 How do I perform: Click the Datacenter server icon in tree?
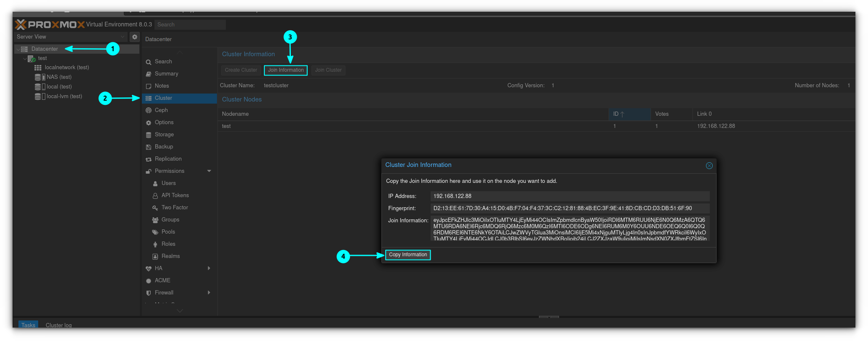pos(24,49)
